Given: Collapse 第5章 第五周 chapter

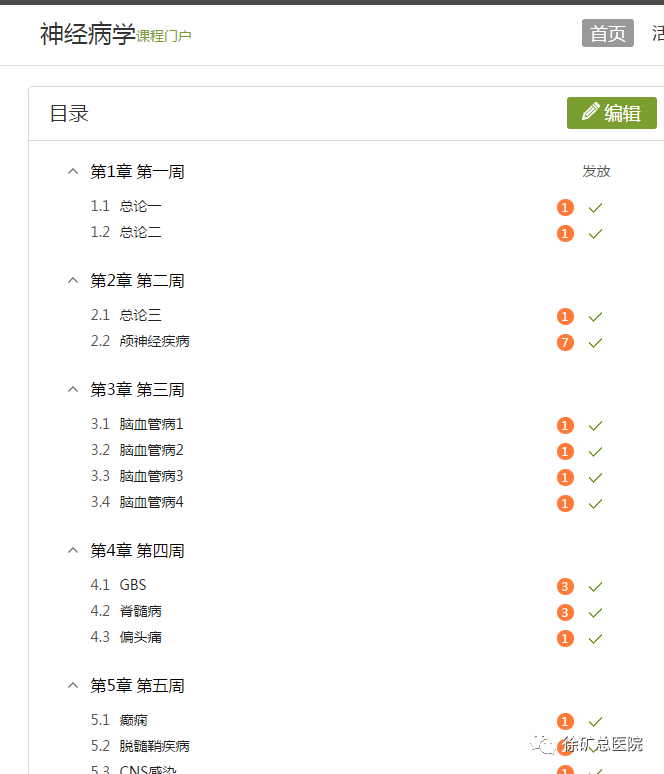Looking at the screenshot, I should 73,686.
